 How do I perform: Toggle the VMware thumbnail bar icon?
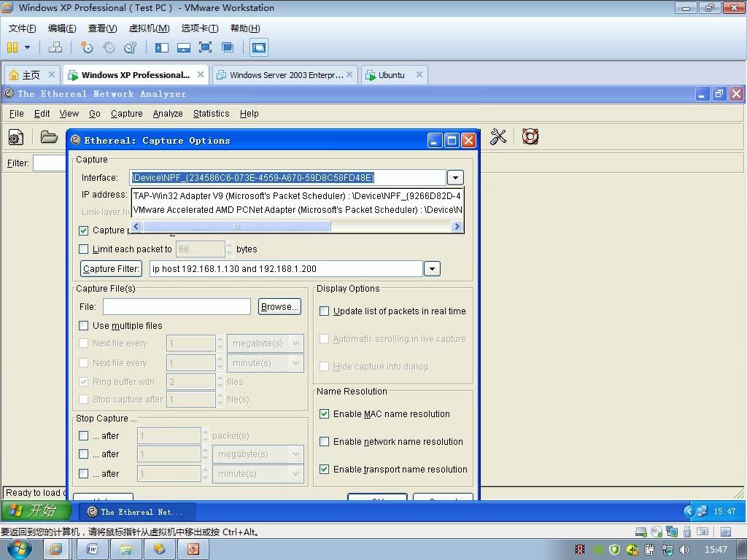tap(183, 47)
